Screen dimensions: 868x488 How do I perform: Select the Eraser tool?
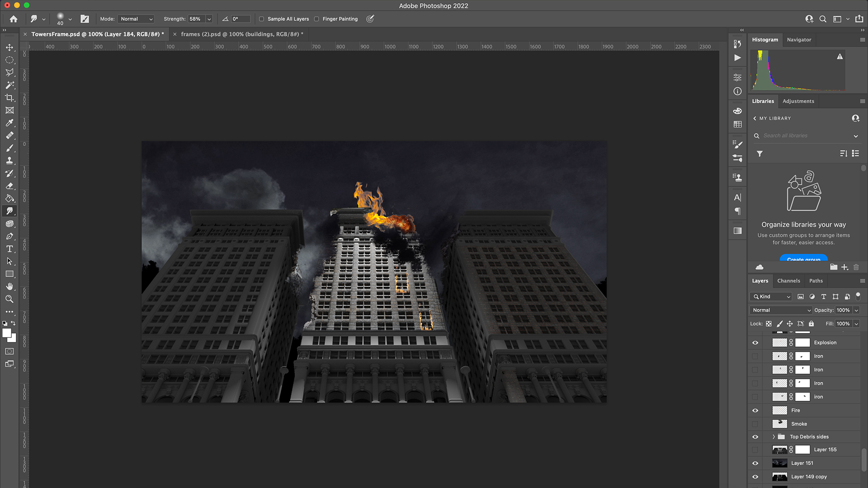[9, 186]
